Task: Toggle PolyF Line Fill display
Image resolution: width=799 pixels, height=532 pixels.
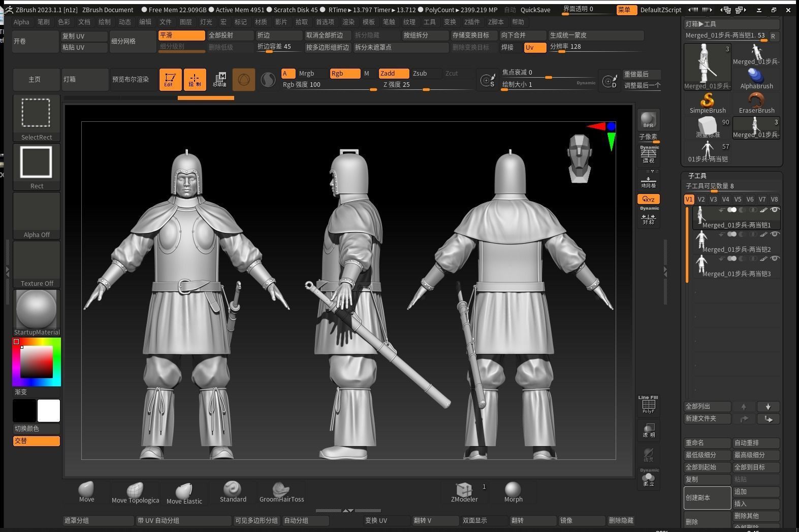Action: click(649, 405)
